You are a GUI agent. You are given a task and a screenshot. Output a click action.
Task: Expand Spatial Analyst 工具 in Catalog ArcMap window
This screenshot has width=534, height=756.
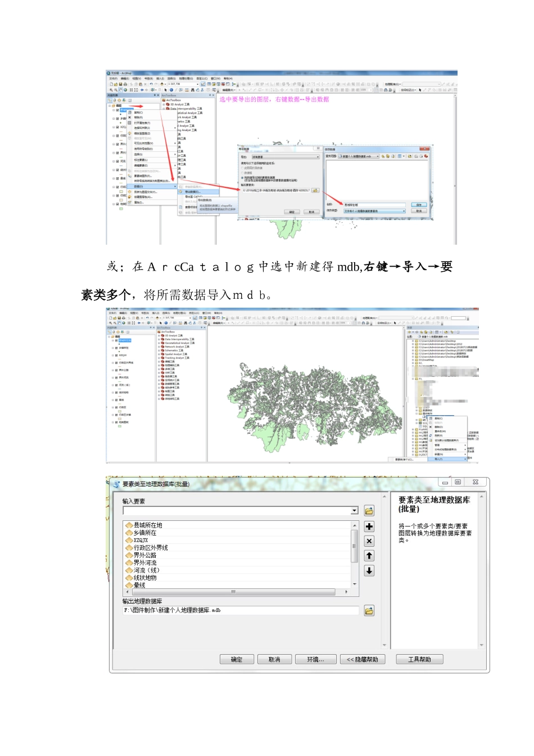[x=159, y=354]
